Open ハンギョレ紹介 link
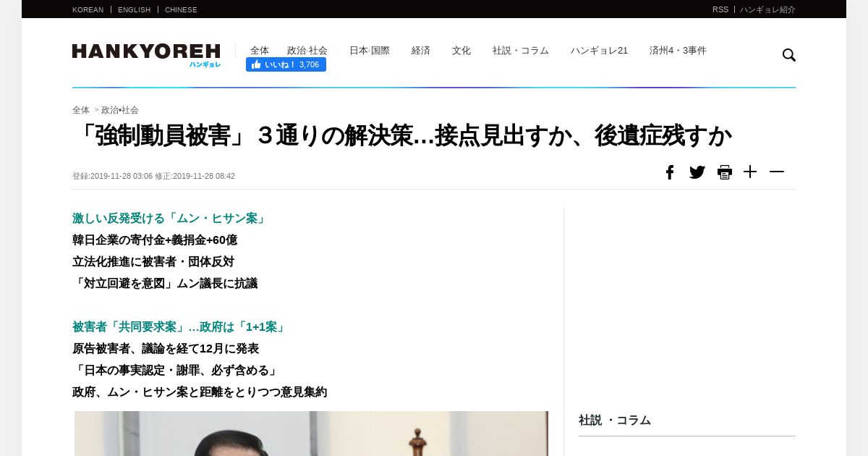868x456 pixels. [767, 9]
